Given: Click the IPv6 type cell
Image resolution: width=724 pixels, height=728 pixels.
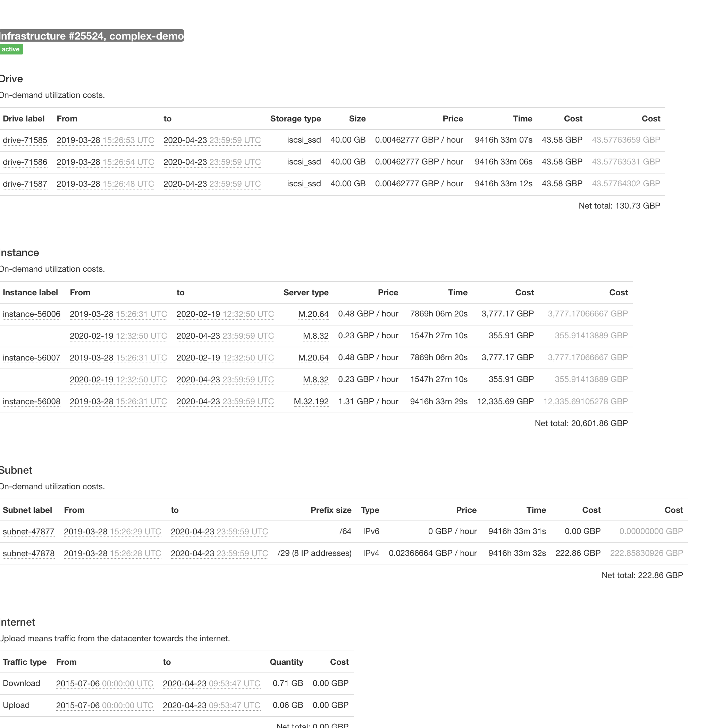Looking at the screenshot, I should pos(371,531).
